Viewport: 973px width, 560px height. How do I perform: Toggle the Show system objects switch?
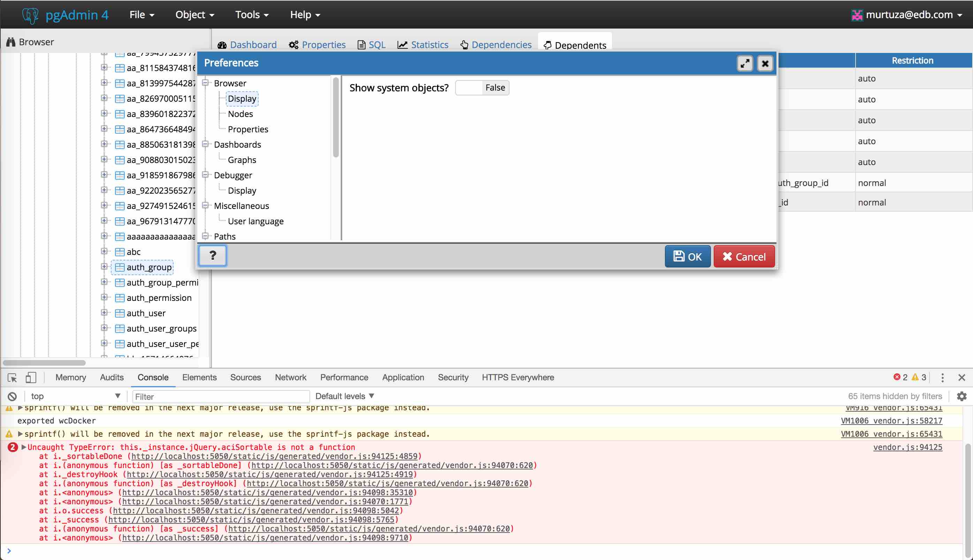click(x=482, y=88)
